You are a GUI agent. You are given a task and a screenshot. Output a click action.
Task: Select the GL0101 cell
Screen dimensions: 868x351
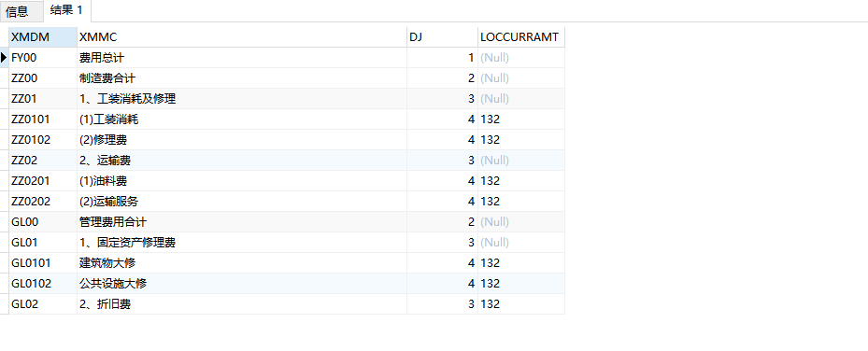click(x=43, y=262)
